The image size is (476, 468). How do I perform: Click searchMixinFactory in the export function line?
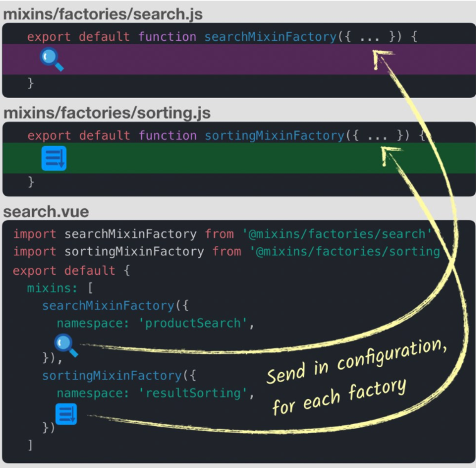click(x=271, y=37)
